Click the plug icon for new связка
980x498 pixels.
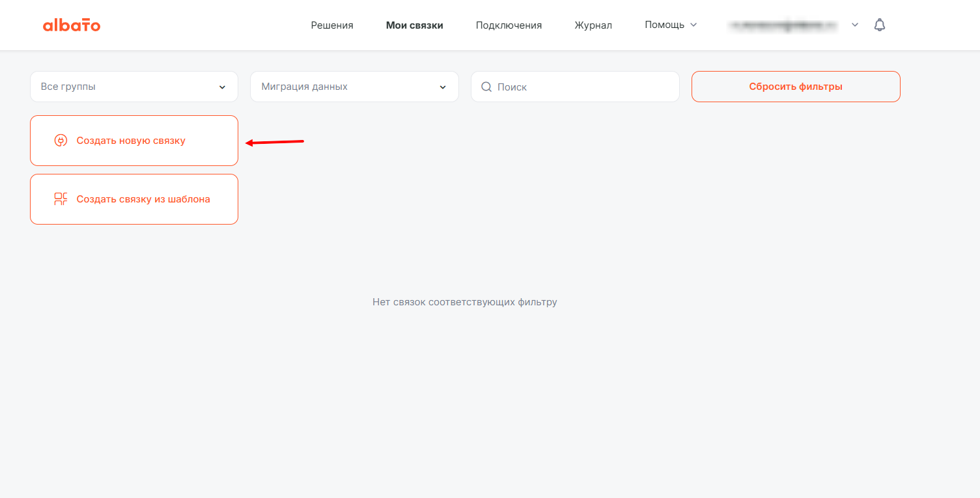61,141
